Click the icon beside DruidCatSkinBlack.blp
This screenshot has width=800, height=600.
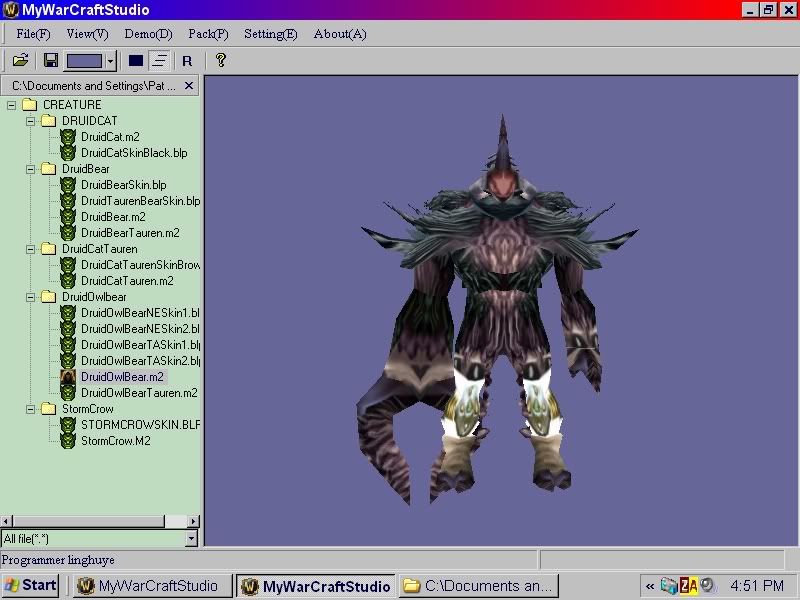68,153
